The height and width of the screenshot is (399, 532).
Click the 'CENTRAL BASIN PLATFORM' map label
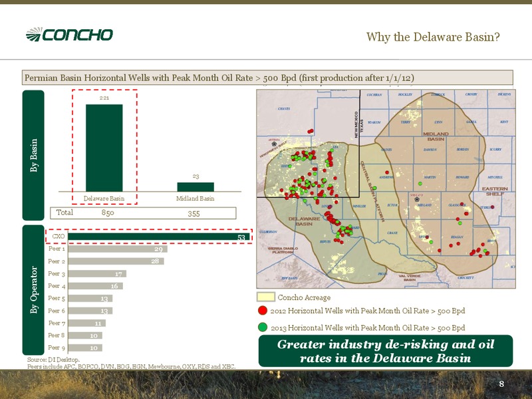[372, 191]
